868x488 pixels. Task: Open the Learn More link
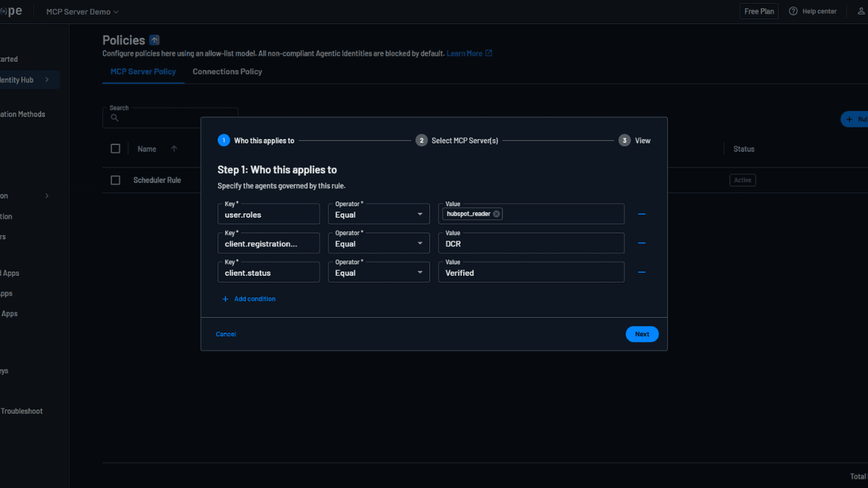pyautogui.click(x=465, y=53)
